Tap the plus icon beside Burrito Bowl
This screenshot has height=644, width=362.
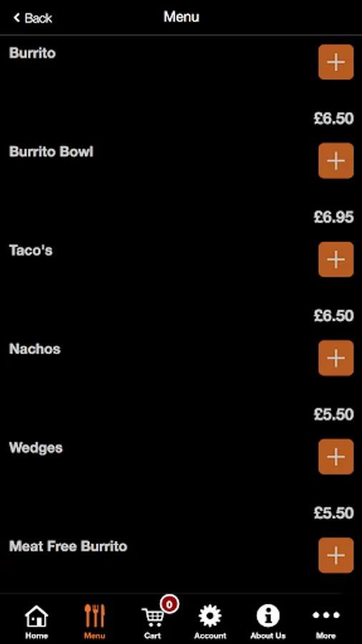coord(336,160)
